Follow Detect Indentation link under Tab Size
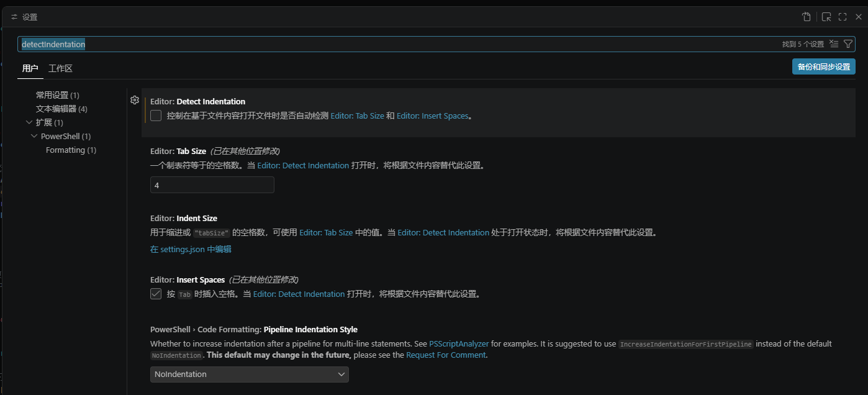The width and height of the screenshot is (868, 395). pyautogui.click(x=303, y=165)
